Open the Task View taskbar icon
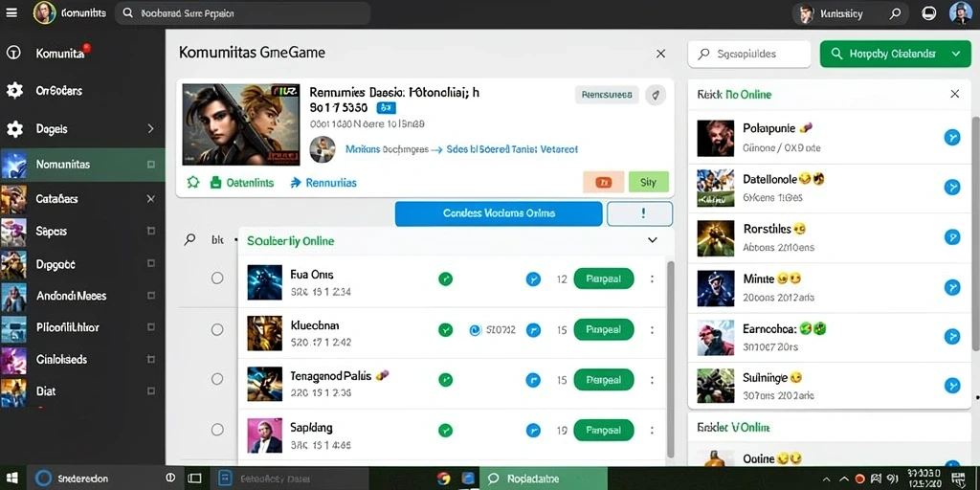The height and width of the screenshot is (490, 980). point(194,479)
